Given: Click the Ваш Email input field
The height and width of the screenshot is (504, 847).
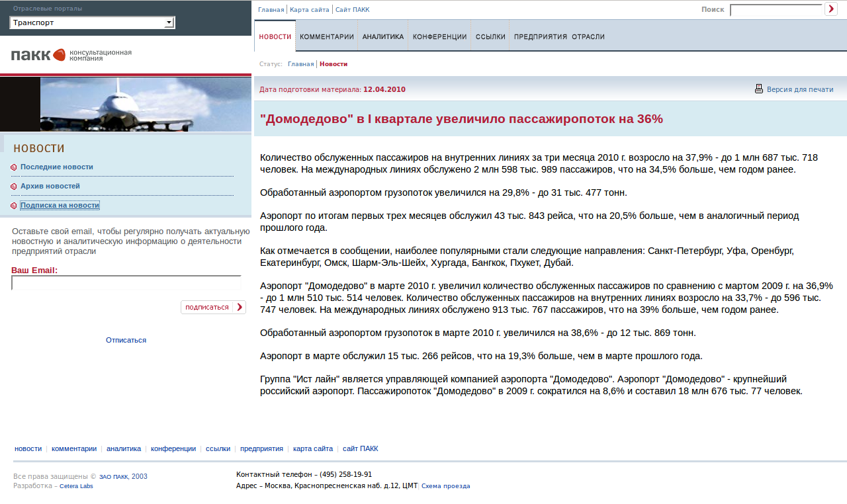Looking at the screenshot, I should [x=126, y=282].
